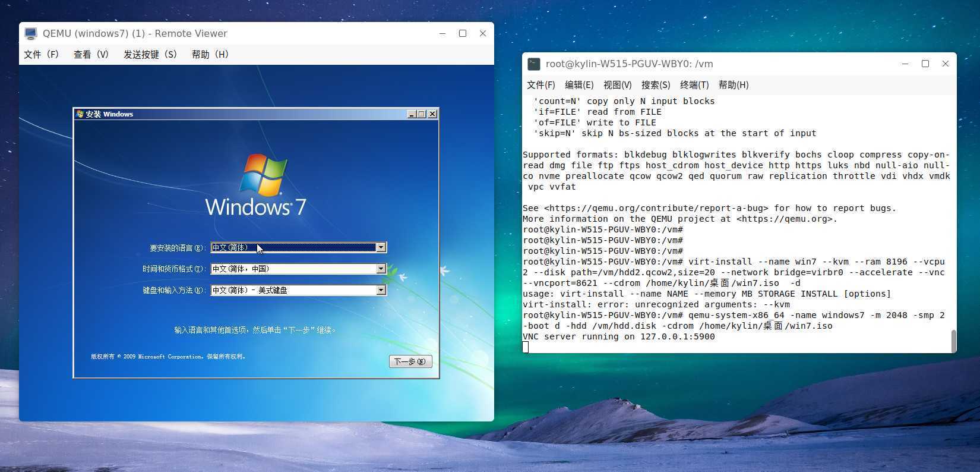The height and width of the screenshot is (472, 980).
Task: Open 编辑(E) menu in terminal window
Action: [x=579, y=85]
